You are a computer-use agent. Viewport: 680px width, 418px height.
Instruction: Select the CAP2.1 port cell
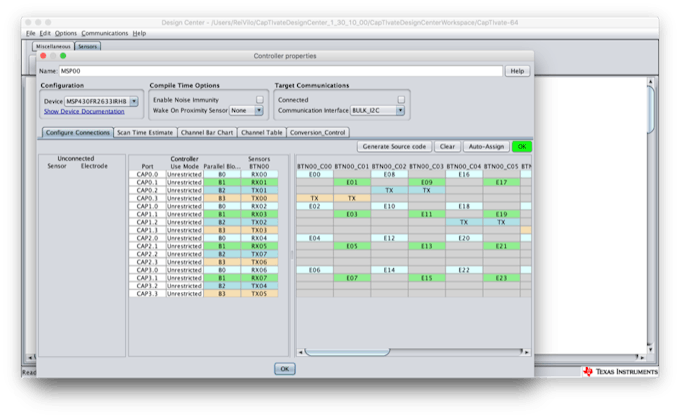click(x=147, y=246)
